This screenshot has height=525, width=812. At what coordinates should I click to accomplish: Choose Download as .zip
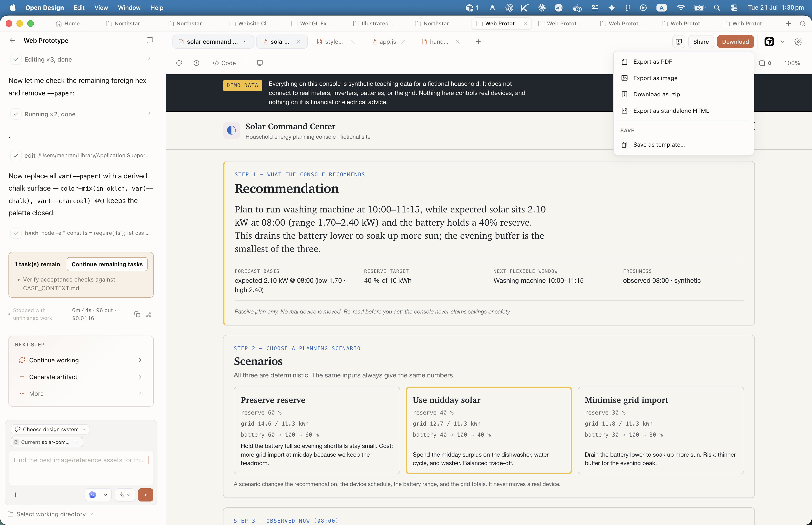tap(683, 94)
